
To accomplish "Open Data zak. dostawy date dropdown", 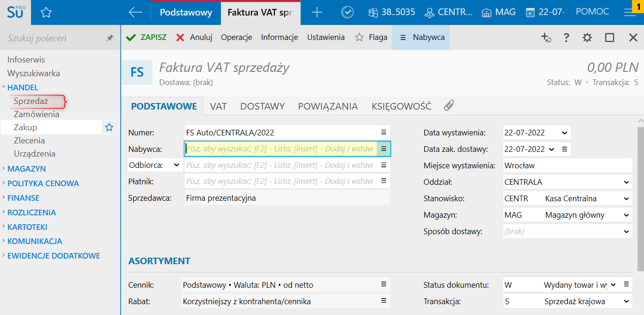I will [x=551, y=149].
